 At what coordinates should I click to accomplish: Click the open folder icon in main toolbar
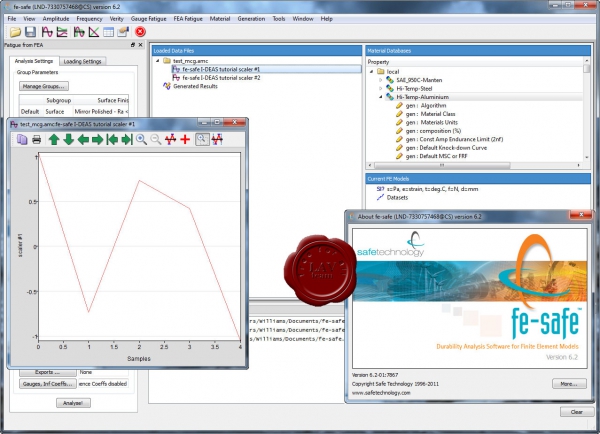pos(15,32)
